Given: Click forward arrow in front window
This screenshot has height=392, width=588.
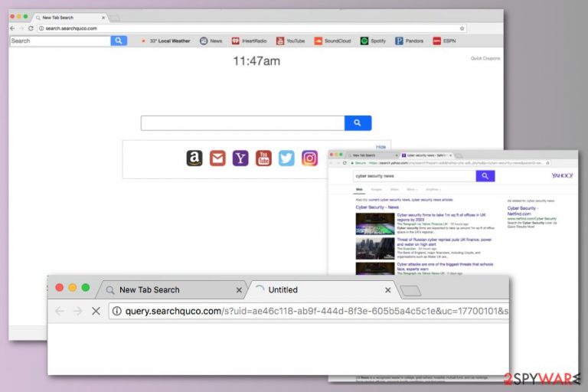Looking at the screenshot, I should tap(77, 311).
